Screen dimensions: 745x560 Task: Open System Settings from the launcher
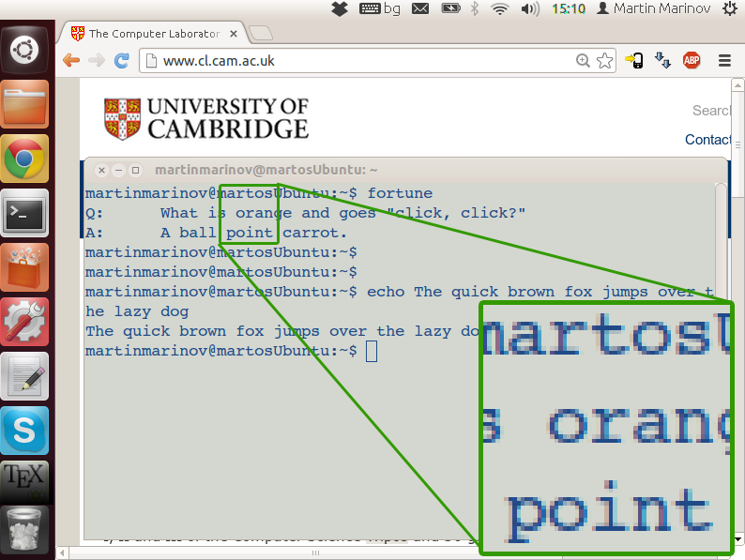pos(25,323)
